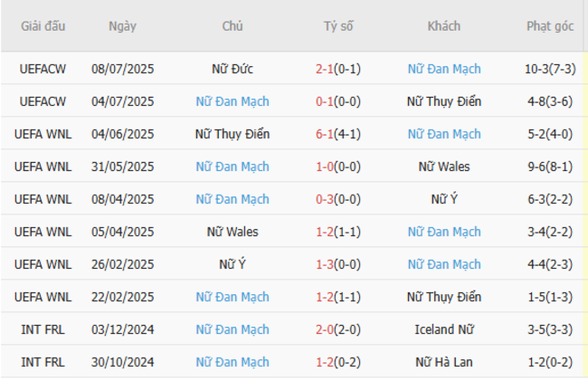588x391 pixels.
Task: Open the 1-3(0-0) match score
Action: click(x=338, y=264)
